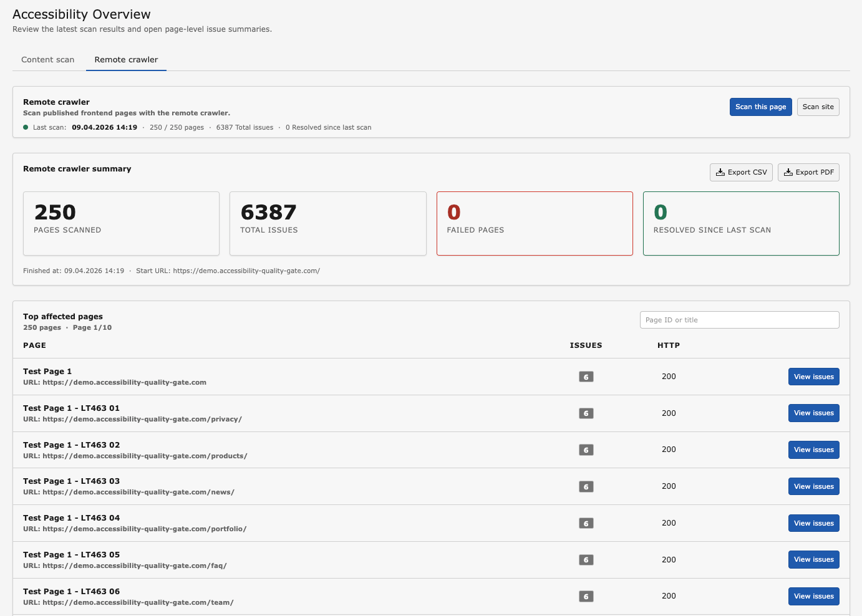
Task: Click the HTTP column header
Action: (x=669, y=345)
